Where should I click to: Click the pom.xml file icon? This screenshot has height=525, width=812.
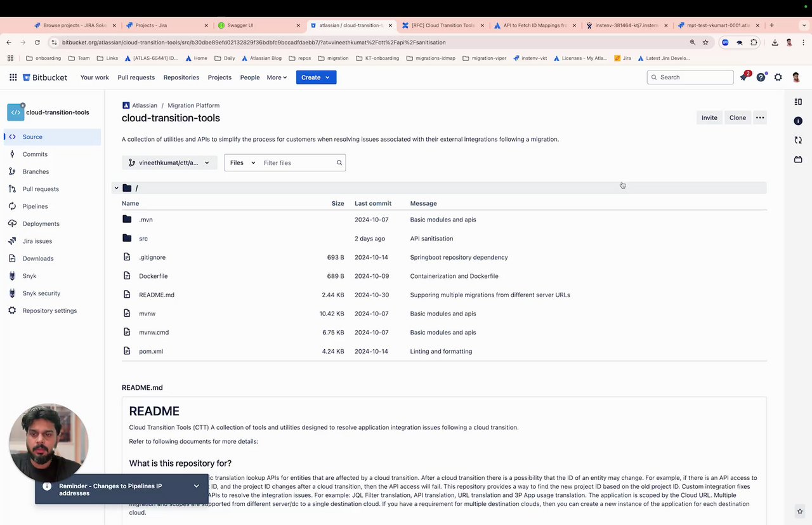pos(127,351)
